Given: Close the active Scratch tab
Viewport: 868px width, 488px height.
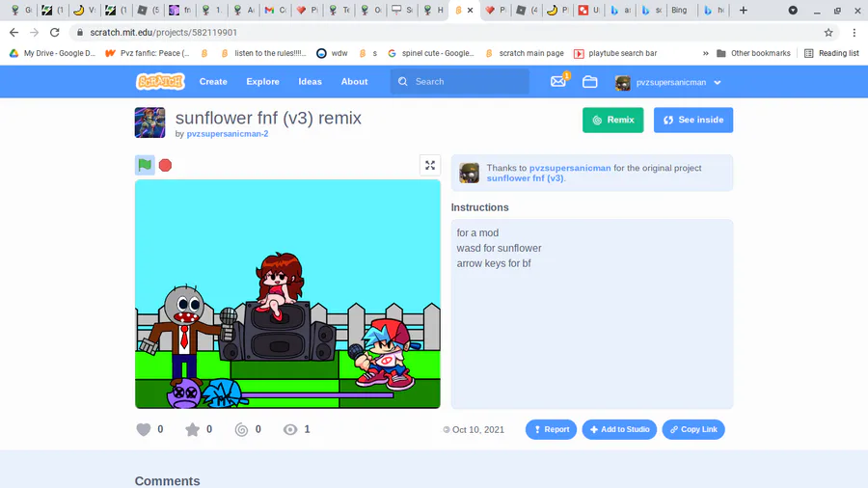Looking at the screenshot, I should pyautogui.click(x=470, y=10).
